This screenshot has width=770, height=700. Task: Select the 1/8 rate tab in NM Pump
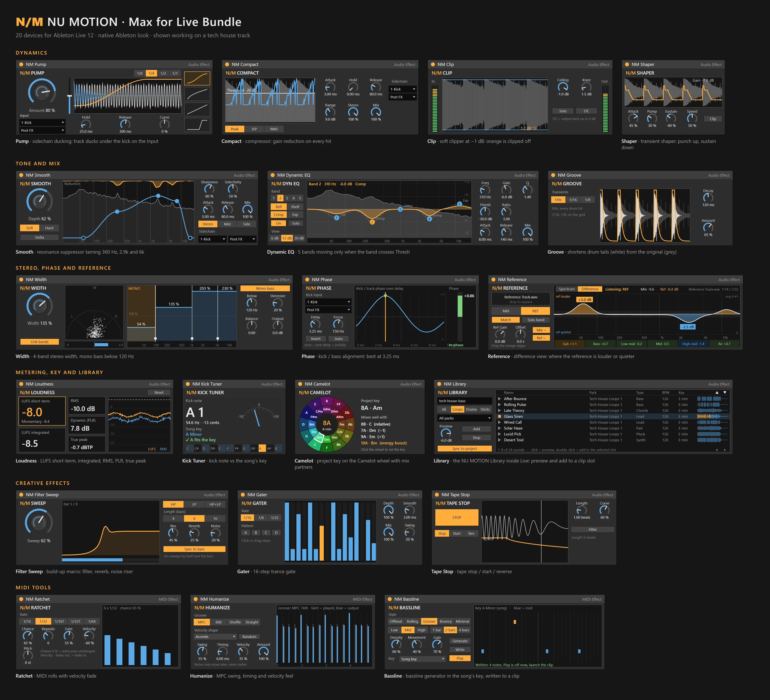click(140, 73)
